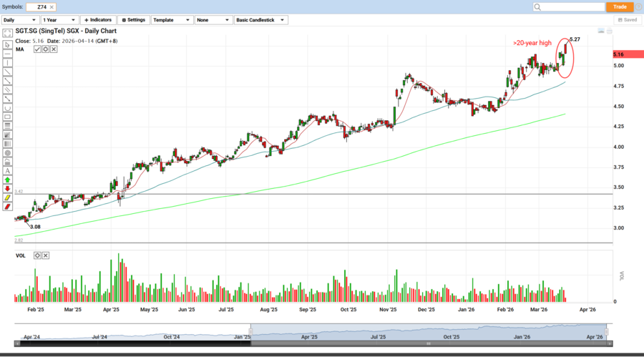
Task: Open the Indicators menu
Action: click(x=99, y=20)
